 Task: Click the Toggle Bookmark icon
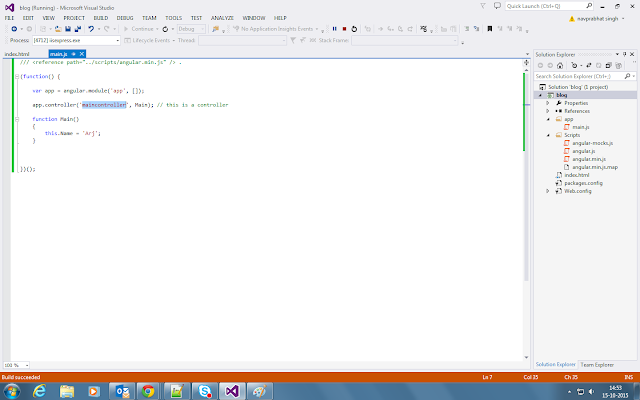(490, 29)
